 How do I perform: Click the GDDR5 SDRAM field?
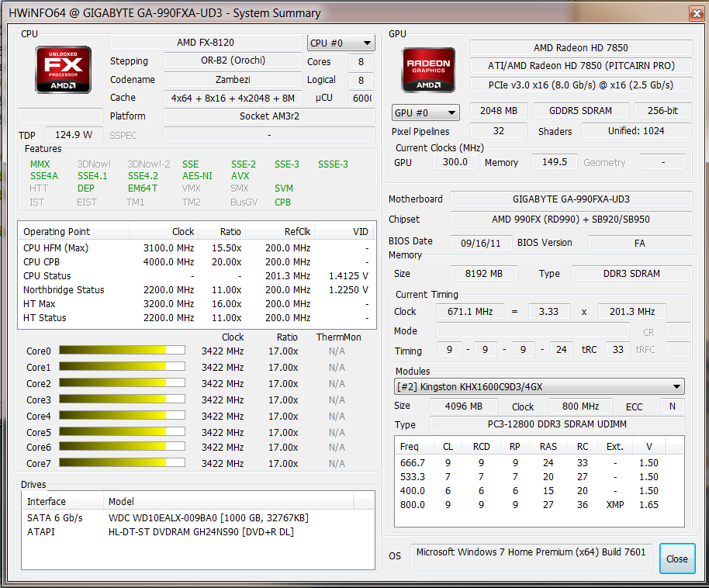tap(580, 110)
